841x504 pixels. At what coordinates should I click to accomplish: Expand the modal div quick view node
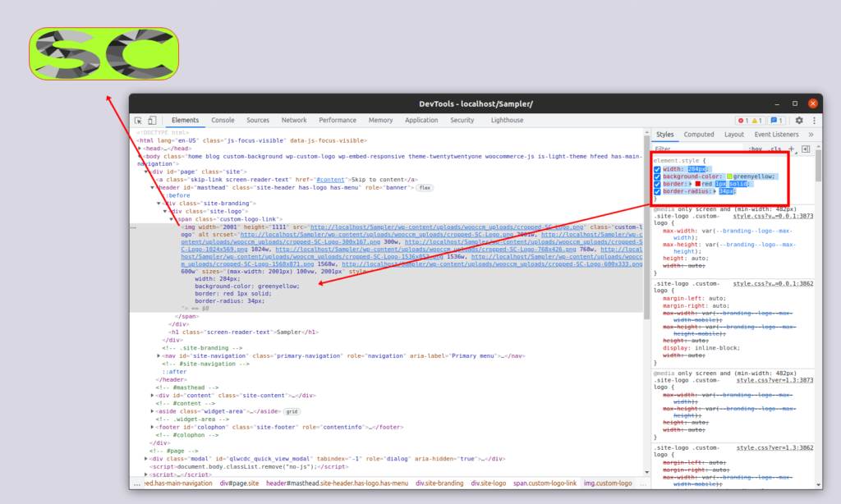tap(146, 459)
